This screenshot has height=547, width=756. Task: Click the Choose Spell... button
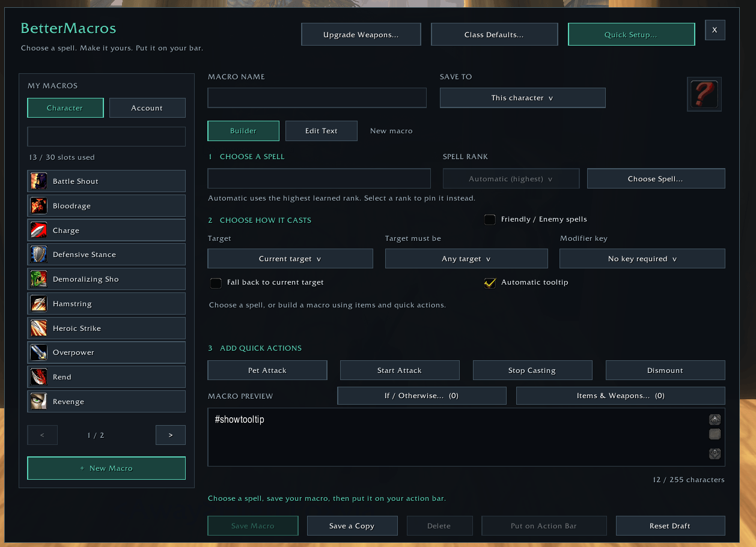[656, 179]
